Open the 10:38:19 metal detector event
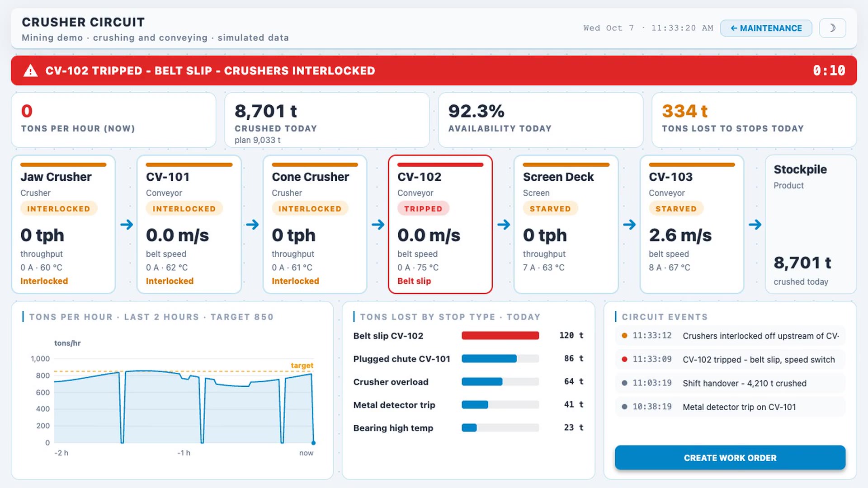This screenshot has height=488, width=868. [x=730, y=407]
